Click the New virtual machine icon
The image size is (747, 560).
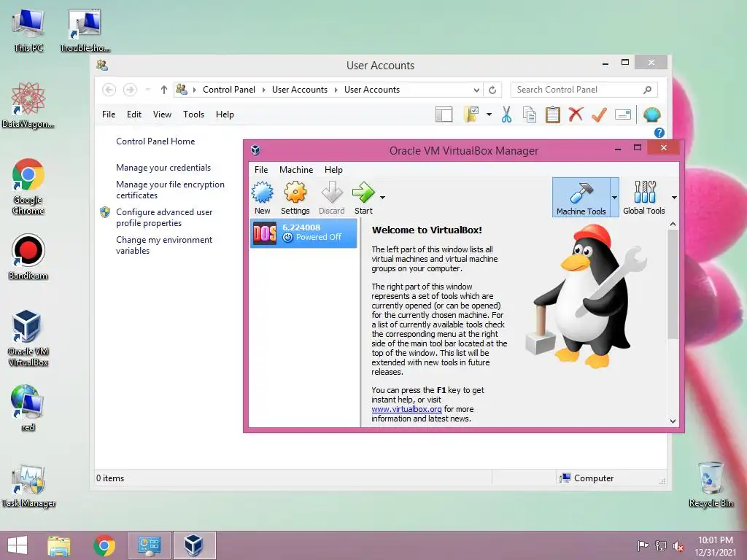262,198
